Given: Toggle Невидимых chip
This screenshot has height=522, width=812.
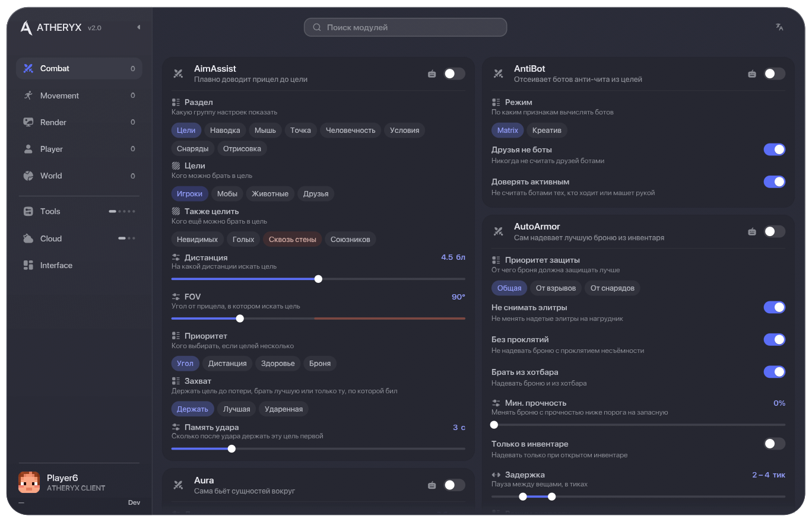Looking at the screenshot, I should pos(197,240).
